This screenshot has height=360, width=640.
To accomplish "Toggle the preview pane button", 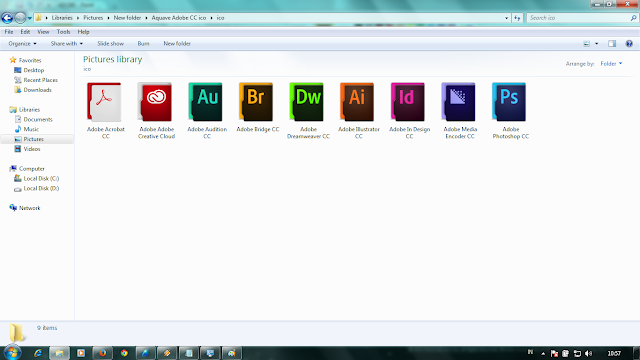I will pos(612,44).
